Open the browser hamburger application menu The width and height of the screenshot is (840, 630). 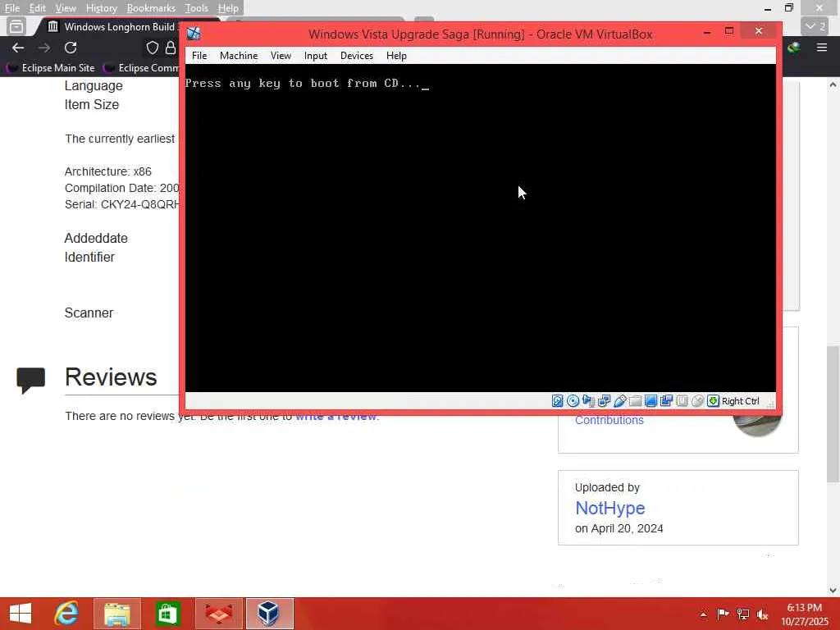822,48
